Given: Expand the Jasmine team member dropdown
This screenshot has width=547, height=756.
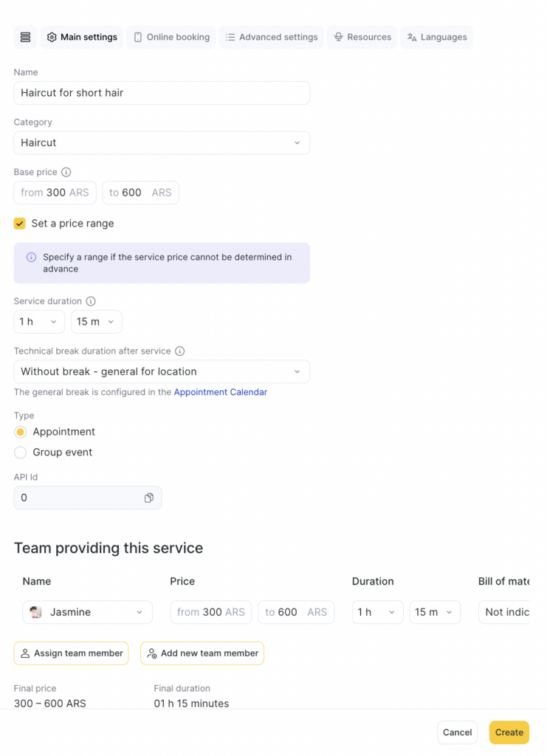Looking at the screenshot, I should point(87,612).
